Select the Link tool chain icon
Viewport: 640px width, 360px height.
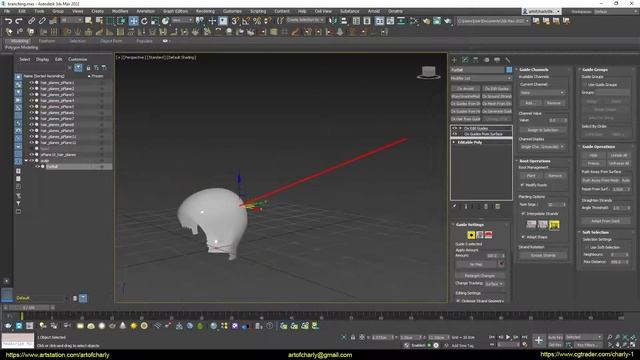pos(31,21)
